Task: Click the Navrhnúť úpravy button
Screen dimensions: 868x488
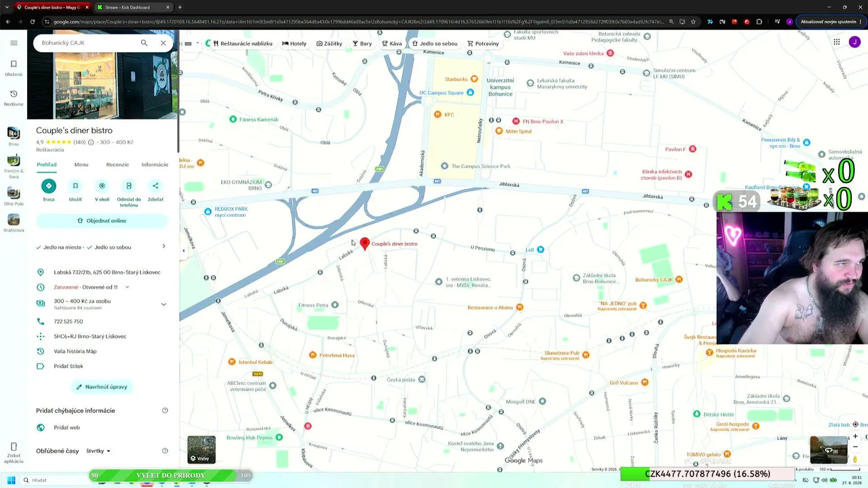Action: [x=102, y=387]
